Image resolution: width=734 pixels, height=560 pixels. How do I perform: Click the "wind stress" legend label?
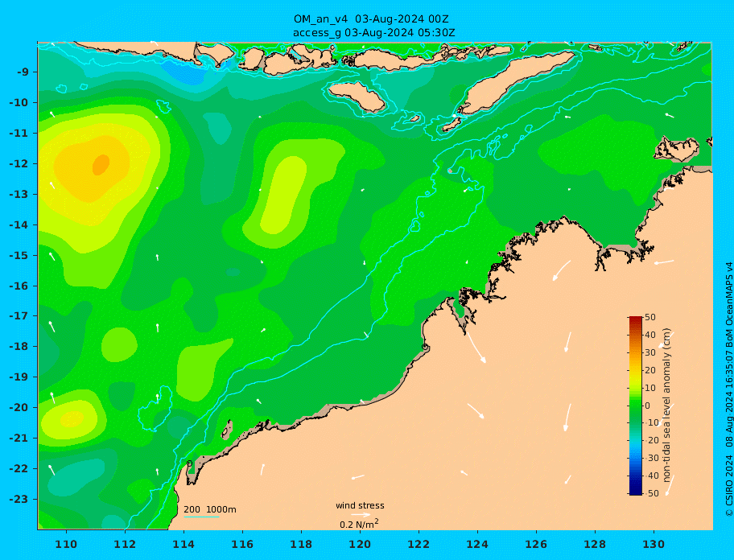click(360, 506)
